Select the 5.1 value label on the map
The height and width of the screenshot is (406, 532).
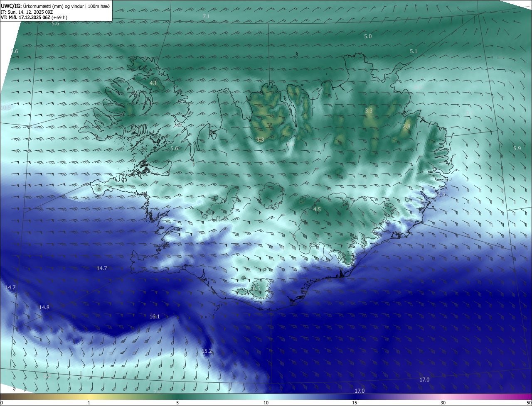point(414,51)
